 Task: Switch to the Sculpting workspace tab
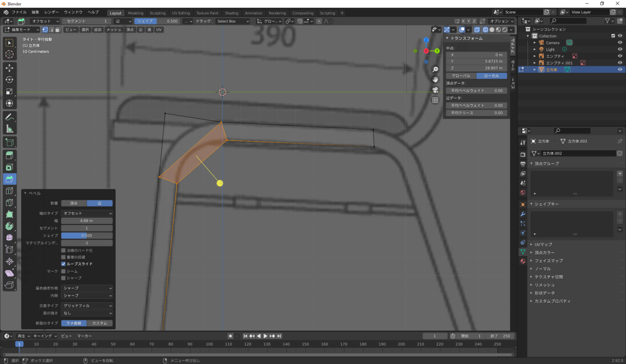coord(158,13)
